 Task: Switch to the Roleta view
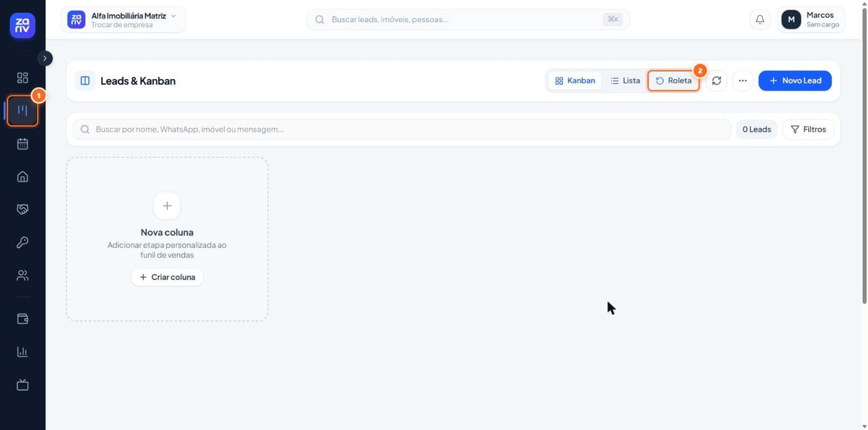point(674,81)
